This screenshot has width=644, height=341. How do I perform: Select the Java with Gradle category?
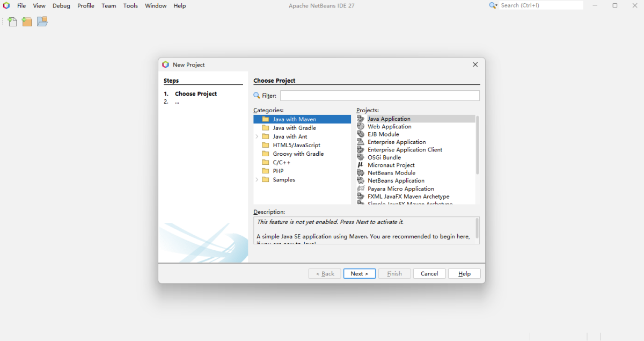pyautogui.click(x=294, y=128)
